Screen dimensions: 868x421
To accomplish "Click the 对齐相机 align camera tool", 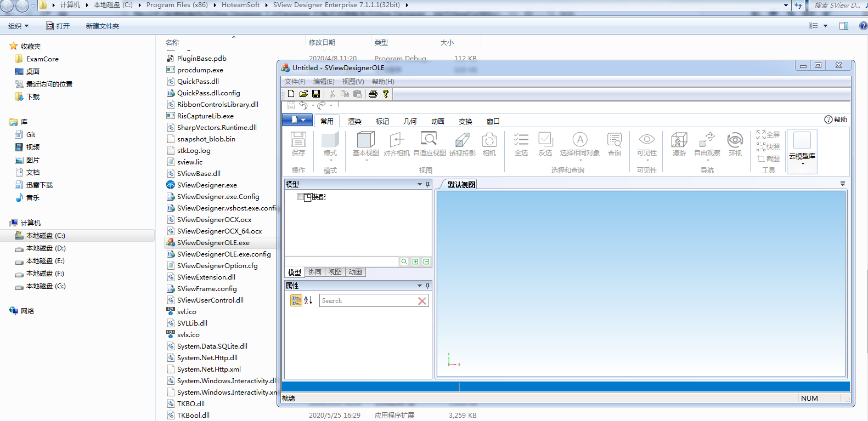I will [x=397, y=144].
